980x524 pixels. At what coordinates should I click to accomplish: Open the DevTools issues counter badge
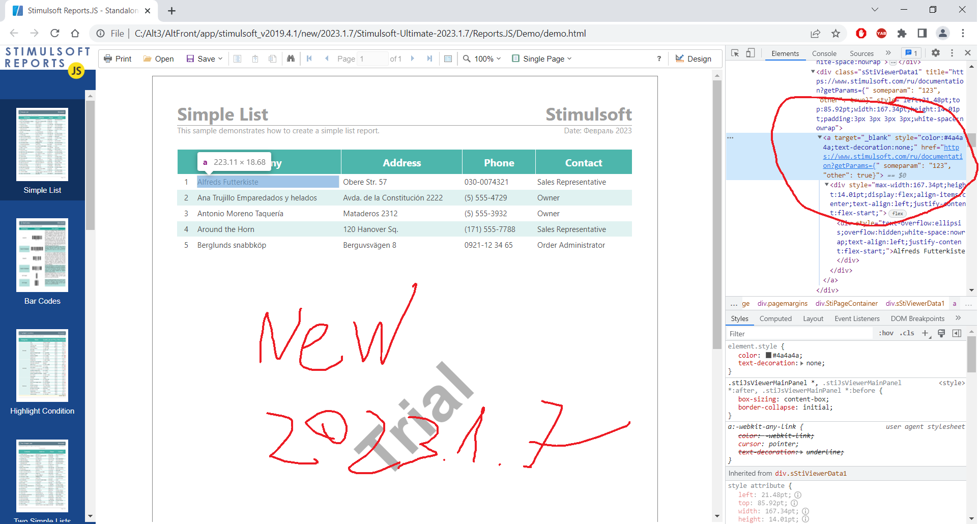click(x=911, y=53)
